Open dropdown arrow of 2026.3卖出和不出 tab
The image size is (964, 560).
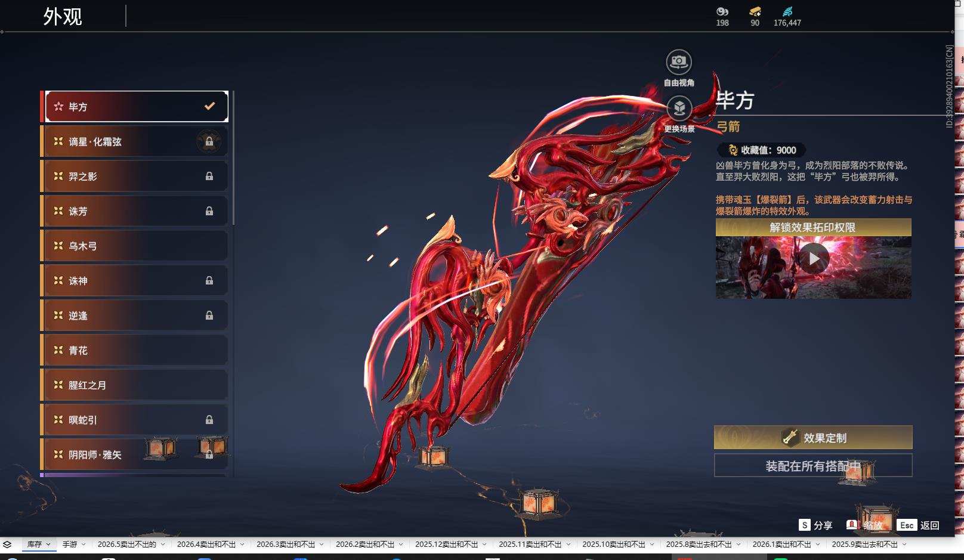(x=322, y=544)
